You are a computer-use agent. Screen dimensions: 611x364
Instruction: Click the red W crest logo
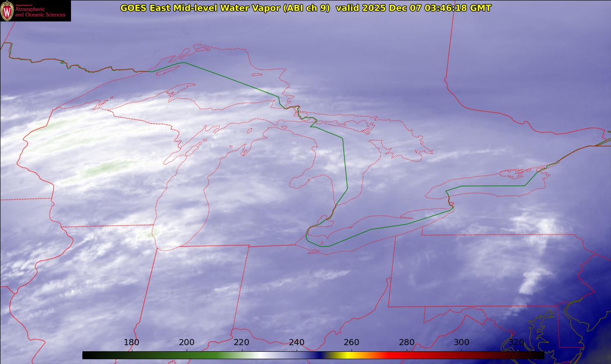pyautogui.click(x=7, y=11)
